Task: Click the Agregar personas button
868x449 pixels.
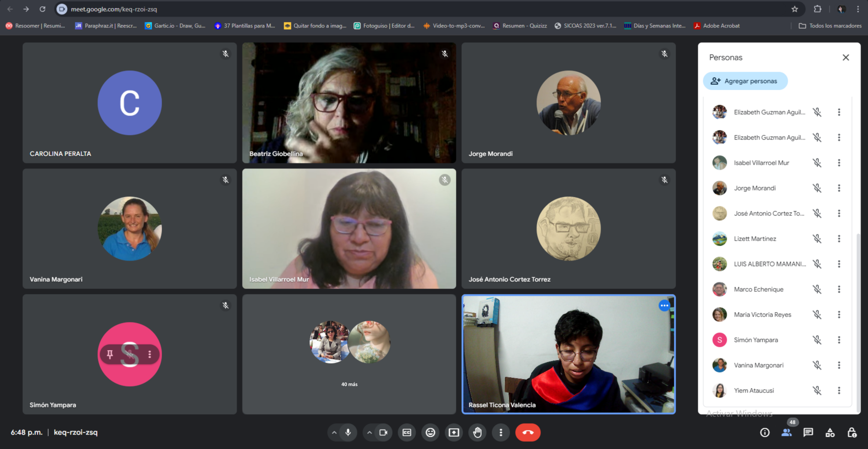Action: (745, 81)
